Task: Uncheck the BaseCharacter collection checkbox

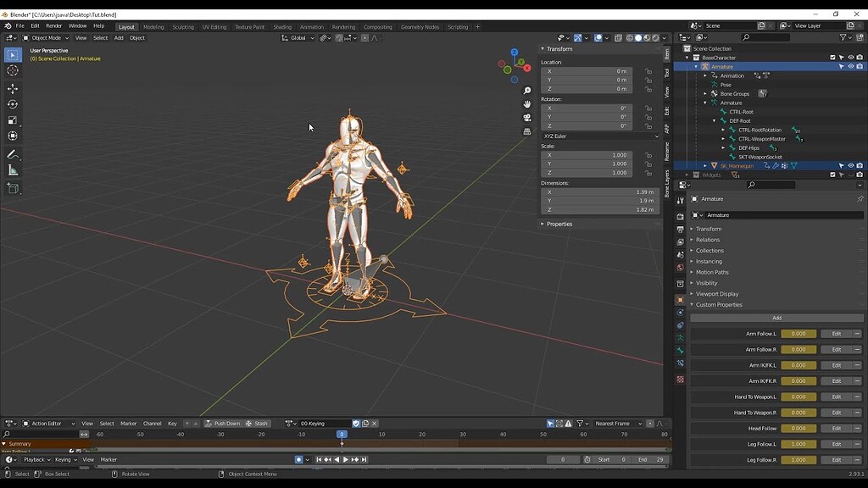Action: pyautogui.click(x=832, y=58)
